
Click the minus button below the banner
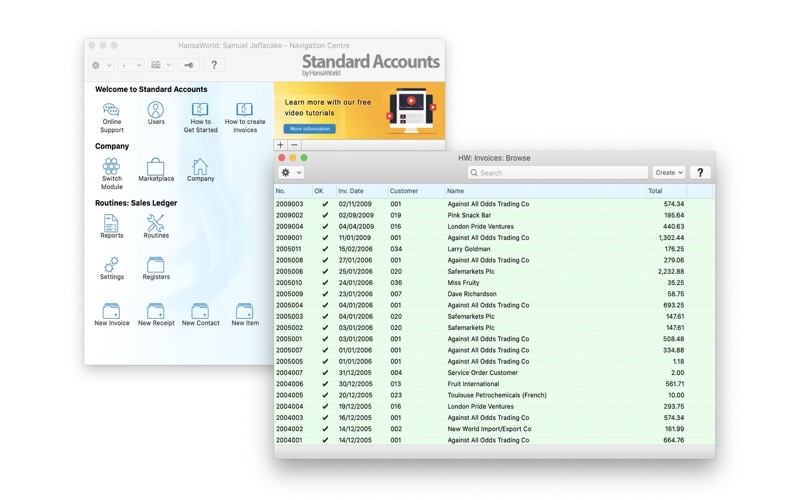pyautogui.click(x=294, y=145)
